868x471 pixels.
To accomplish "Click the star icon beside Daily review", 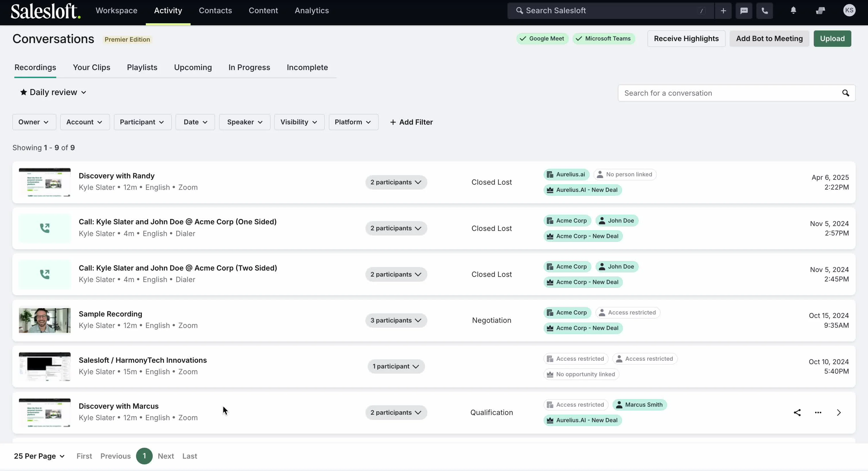I will point(23,92).
